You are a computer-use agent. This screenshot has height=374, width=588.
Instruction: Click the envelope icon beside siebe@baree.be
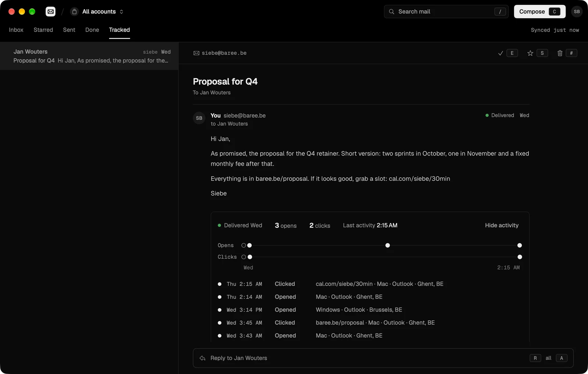(x=197, y=53)
